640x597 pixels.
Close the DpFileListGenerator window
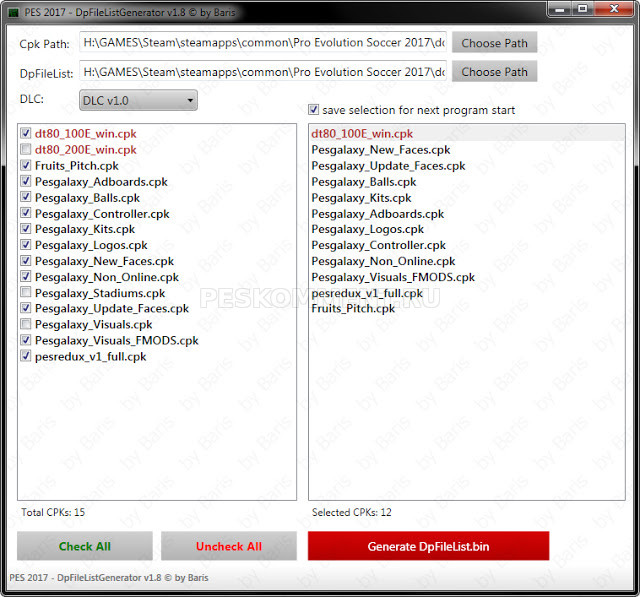click(614, 9)
